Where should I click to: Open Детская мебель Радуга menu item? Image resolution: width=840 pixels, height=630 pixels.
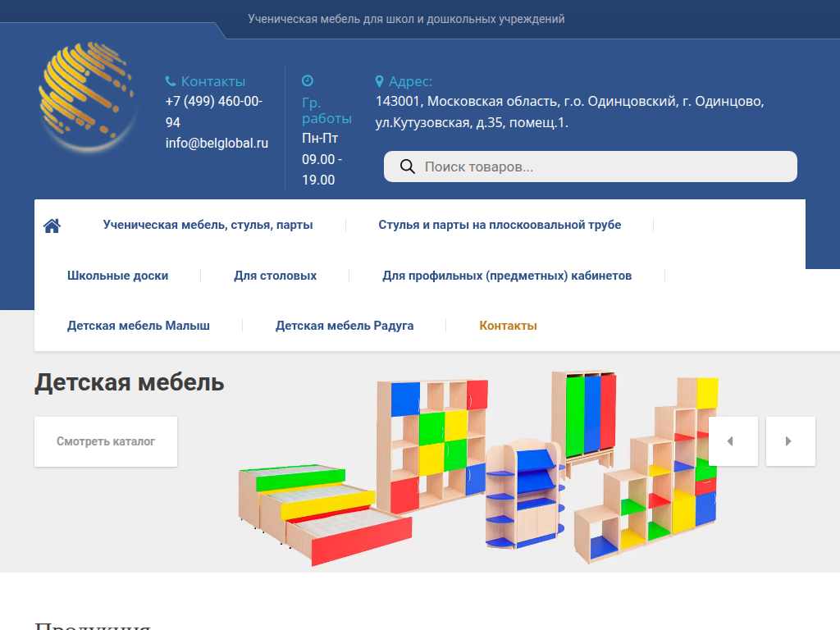[x=345, y=326]
